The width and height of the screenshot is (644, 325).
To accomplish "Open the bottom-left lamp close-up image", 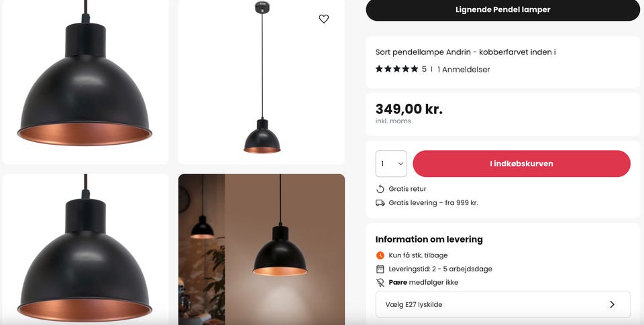I will point(85,249).
